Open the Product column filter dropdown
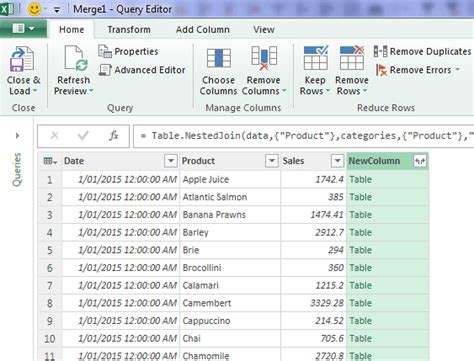474x361 pixels. (x=272, y=161)
